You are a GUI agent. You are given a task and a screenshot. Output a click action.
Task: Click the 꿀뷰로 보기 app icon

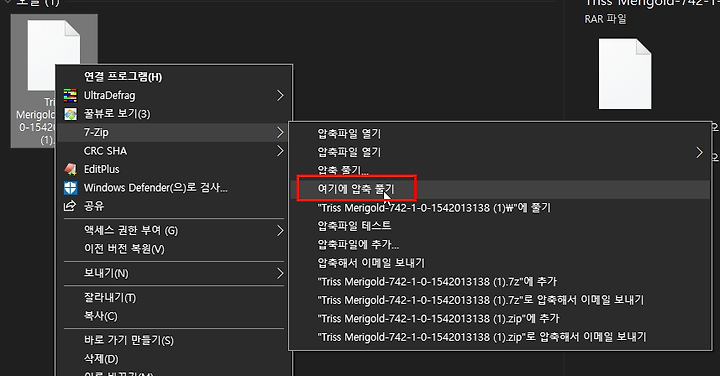pos(70,114)
